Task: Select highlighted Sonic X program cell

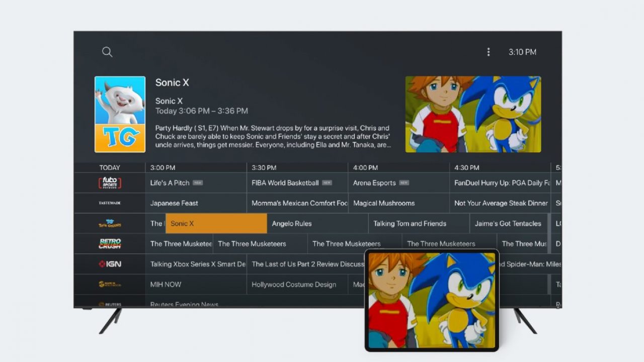Action: click(216, 224)
